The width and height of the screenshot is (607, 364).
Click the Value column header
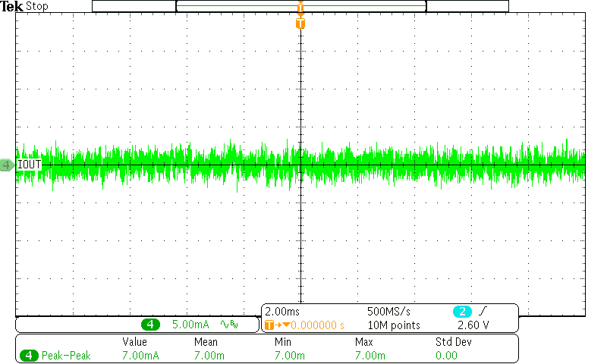point(135,342)
